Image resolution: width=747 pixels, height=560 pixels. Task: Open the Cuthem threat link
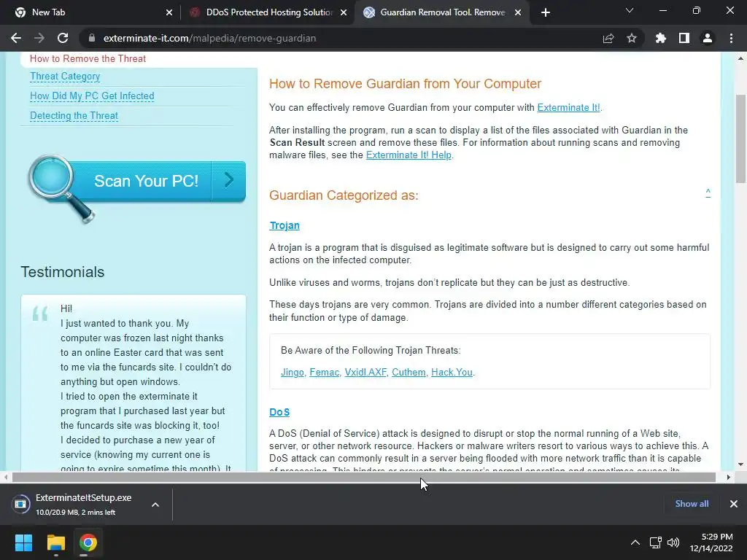[409, 373]
